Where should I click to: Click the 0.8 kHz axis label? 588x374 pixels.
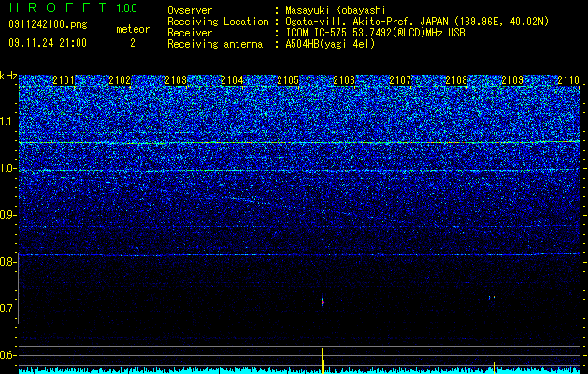click(7, 262)
